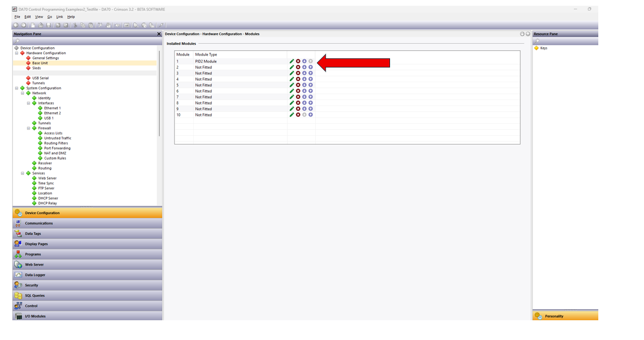This screenshot has height=340, width=644.
Task: Delete module 7 with the red X icon
Action: pos(298,97)
